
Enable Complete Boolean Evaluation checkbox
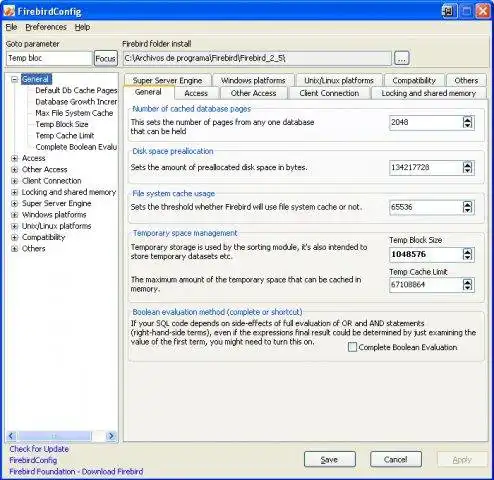pyautogui.click(x=352, y=347)
